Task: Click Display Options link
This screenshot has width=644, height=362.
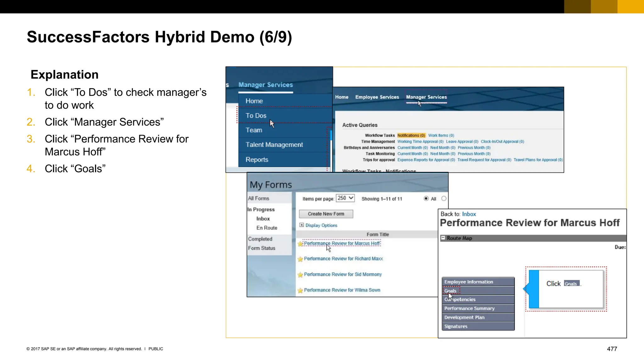Action: [321, 225]
